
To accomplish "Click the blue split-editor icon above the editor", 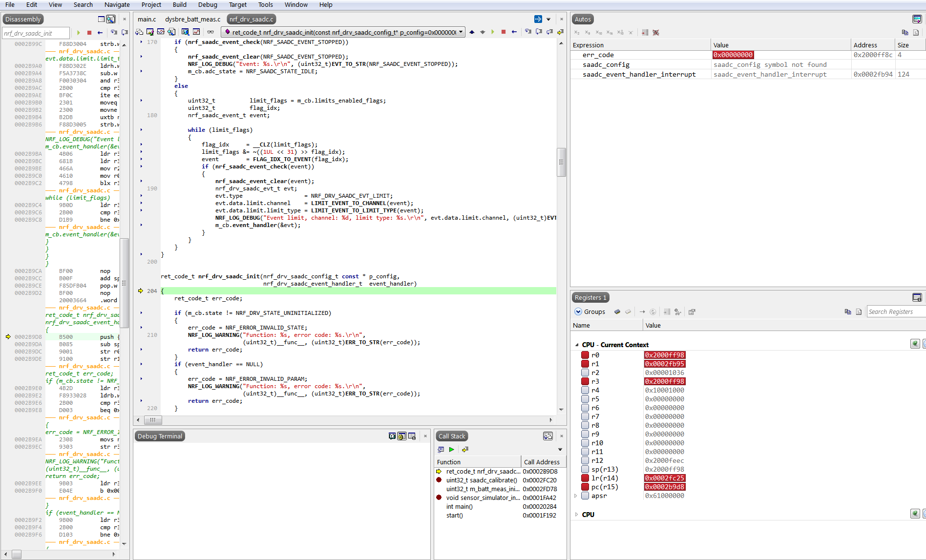I will pos(538,19).
